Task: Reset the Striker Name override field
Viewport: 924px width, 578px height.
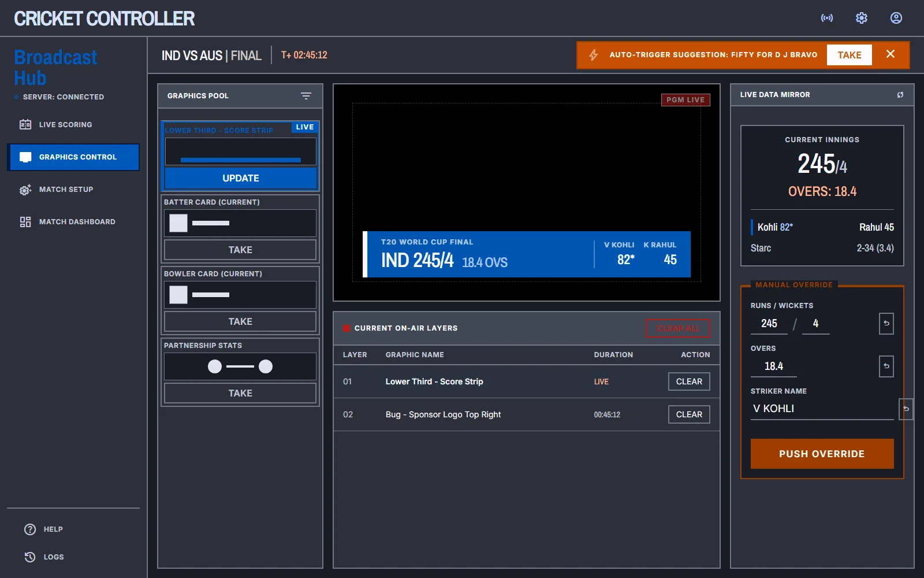Action: point(906,409)
